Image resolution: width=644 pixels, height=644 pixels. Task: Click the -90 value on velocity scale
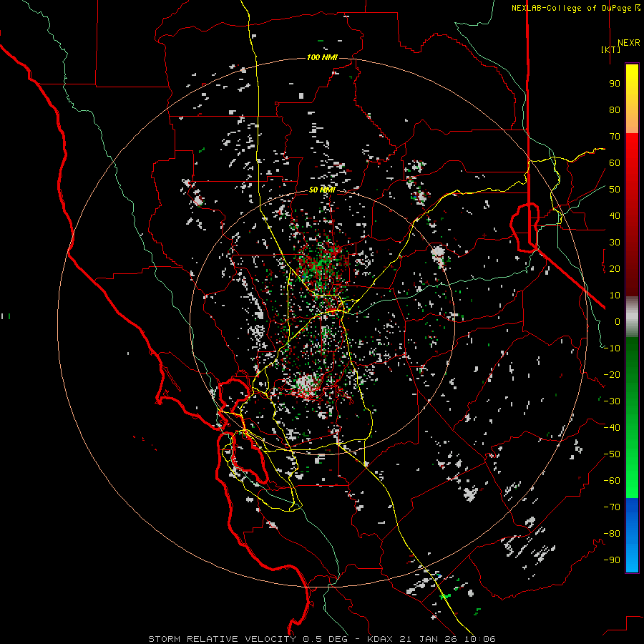tap(612, 560)
